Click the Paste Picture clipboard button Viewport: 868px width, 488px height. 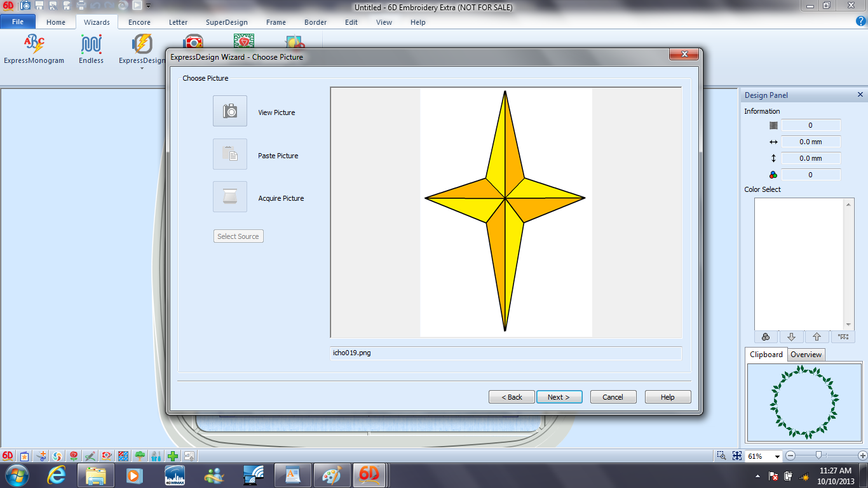click(x=230, y=154)
